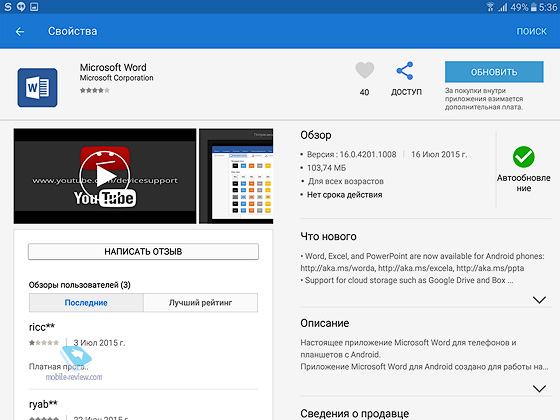Expand the Что нового section
Screen dimensions: 560x420
[x=539, y=300]
